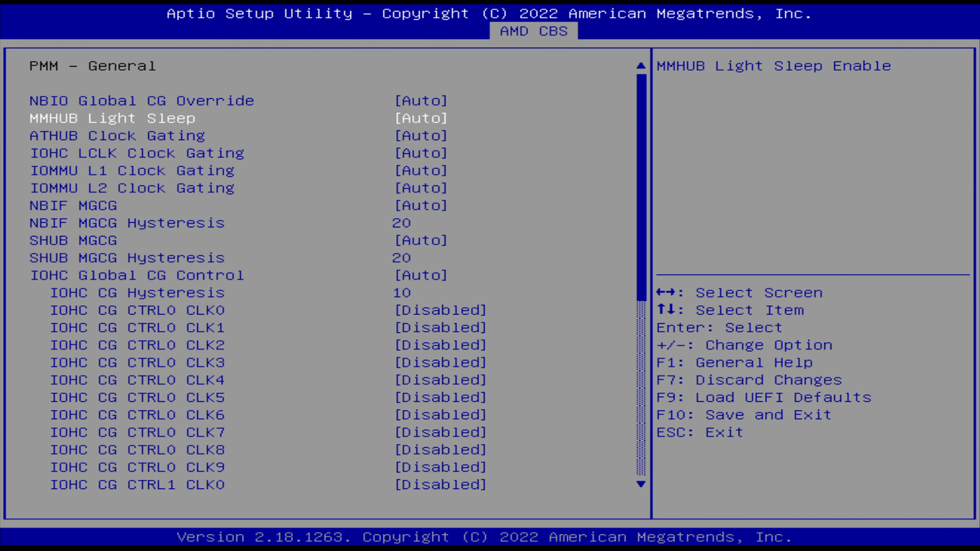Open IOHC CG CTRL0 CLK9 Disabled value
The height and width of the screenshot is (551, 980).
click(x=440, y=468)
